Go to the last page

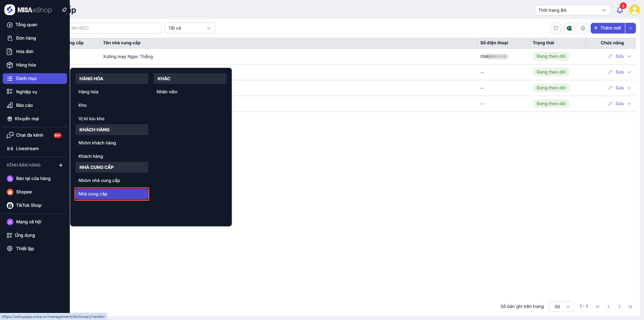tap(630, 307)
